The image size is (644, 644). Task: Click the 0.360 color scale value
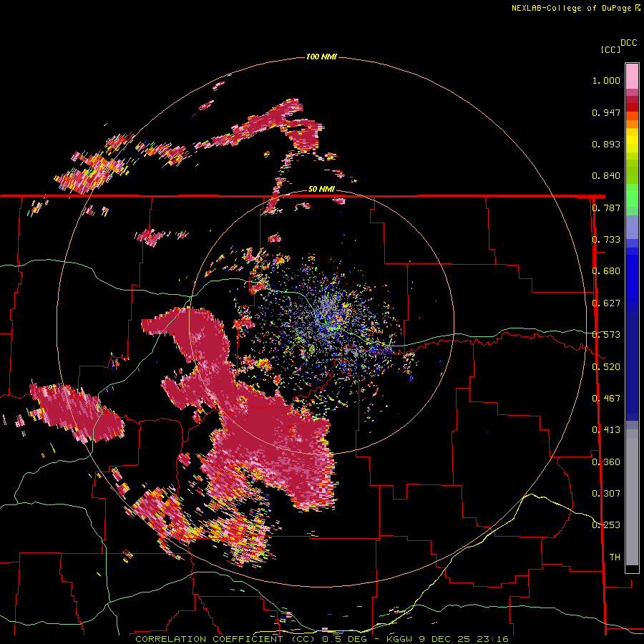click(606, 462)
